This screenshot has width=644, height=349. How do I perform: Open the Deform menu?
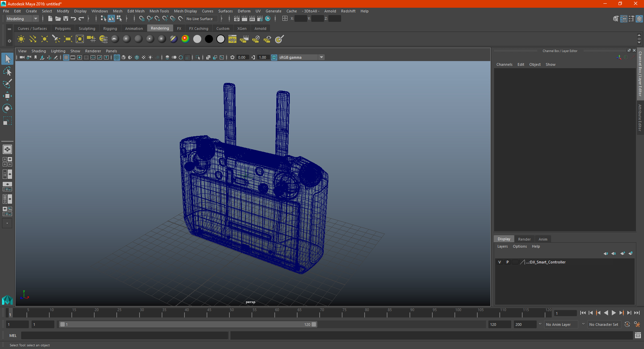[x=244, y=11]
